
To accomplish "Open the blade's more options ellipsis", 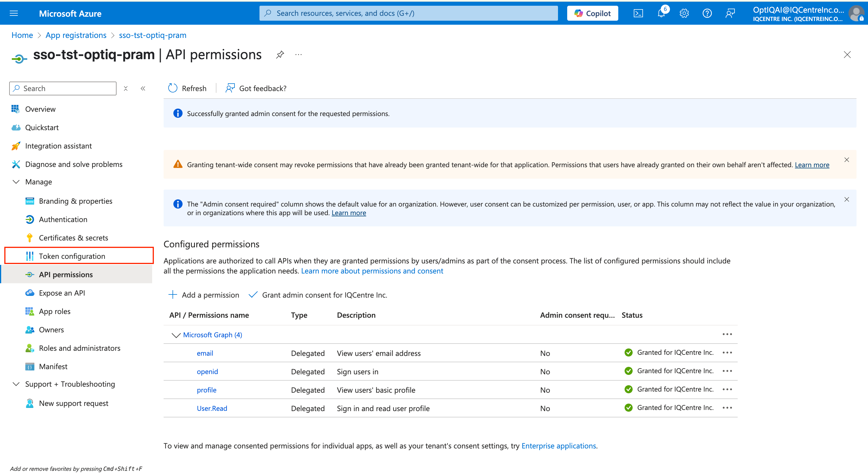I will coord(299,55).
